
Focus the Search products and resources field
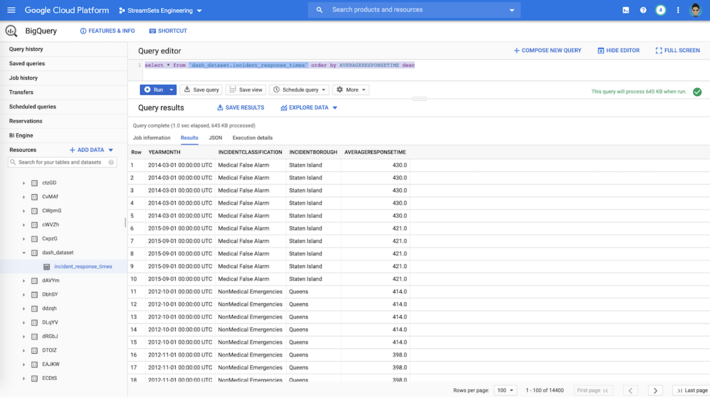point(414,10)
